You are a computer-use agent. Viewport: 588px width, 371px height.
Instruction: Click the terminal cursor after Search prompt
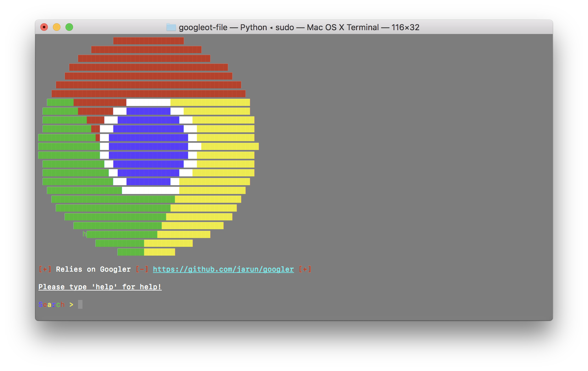[x=80, y=304]
